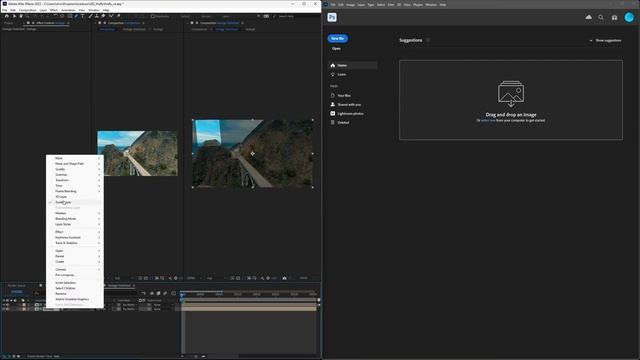Select the Puppet Pin tool in After Effects

click(118, 16)
